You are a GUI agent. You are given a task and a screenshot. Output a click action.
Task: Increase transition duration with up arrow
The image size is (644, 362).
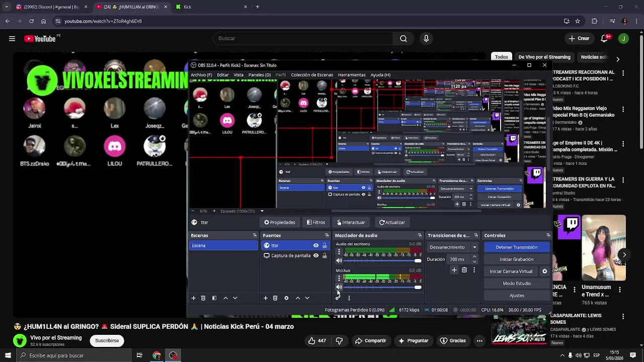(x=474, y=257)
